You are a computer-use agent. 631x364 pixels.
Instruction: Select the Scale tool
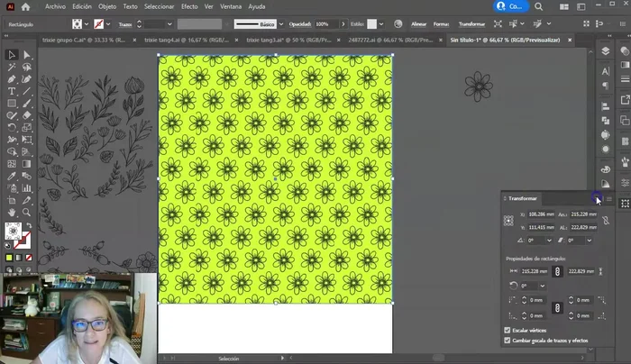[x=26, y=128]
